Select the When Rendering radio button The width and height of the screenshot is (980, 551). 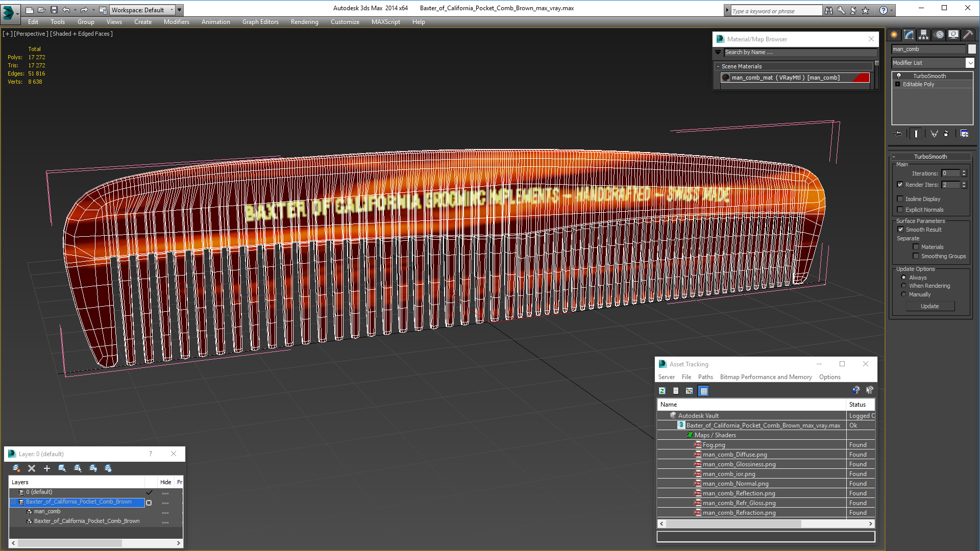pos(903,286)
